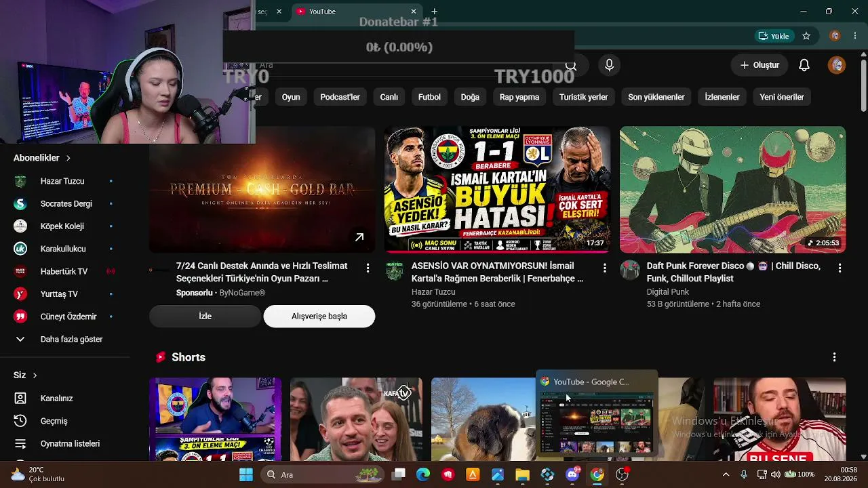The width and height of the screenshot is (868, 488).
Task: Open options menu for Daft Punk playlist video
Action: [840, 268]
